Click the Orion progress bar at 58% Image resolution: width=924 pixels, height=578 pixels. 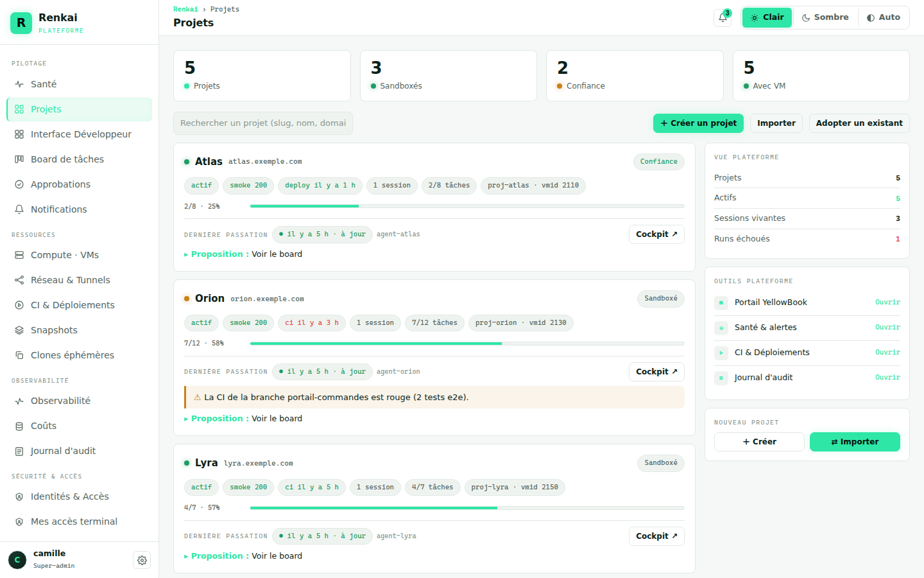467,344
